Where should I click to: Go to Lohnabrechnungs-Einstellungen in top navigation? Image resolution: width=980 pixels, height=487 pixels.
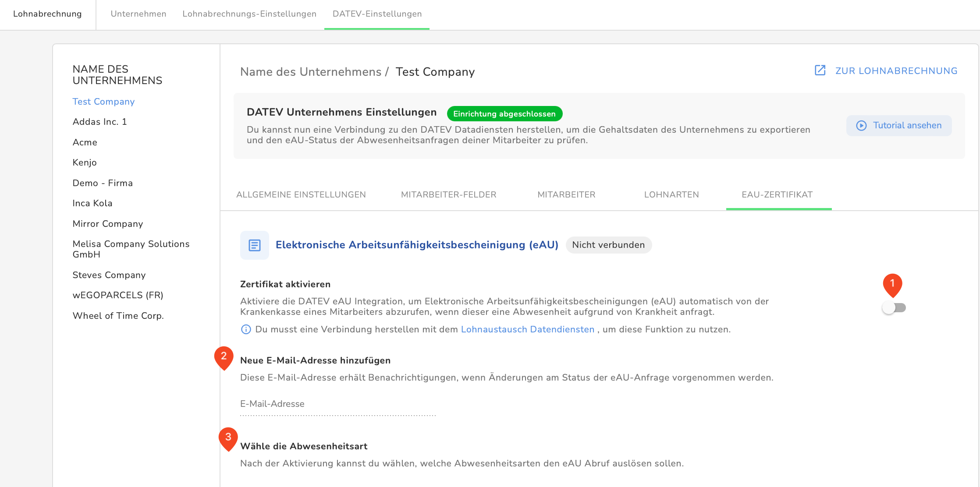pyautogui.click(x=249, y=14)
